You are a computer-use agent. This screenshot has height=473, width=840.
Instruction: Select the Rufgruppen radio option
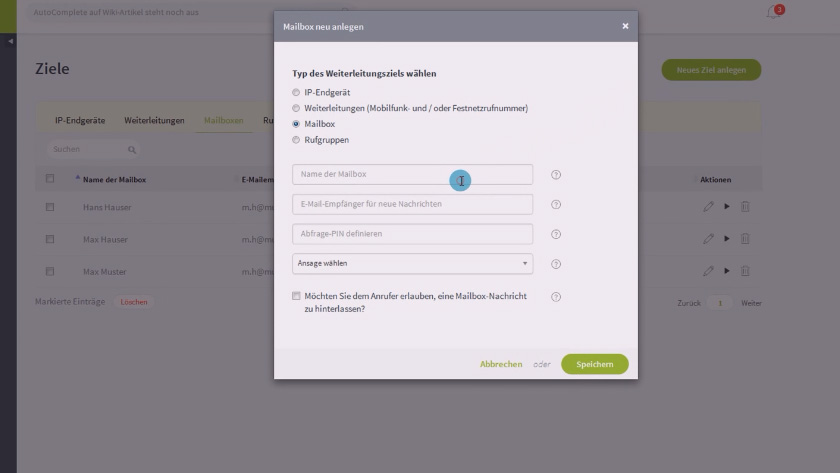tap(296, 140)
